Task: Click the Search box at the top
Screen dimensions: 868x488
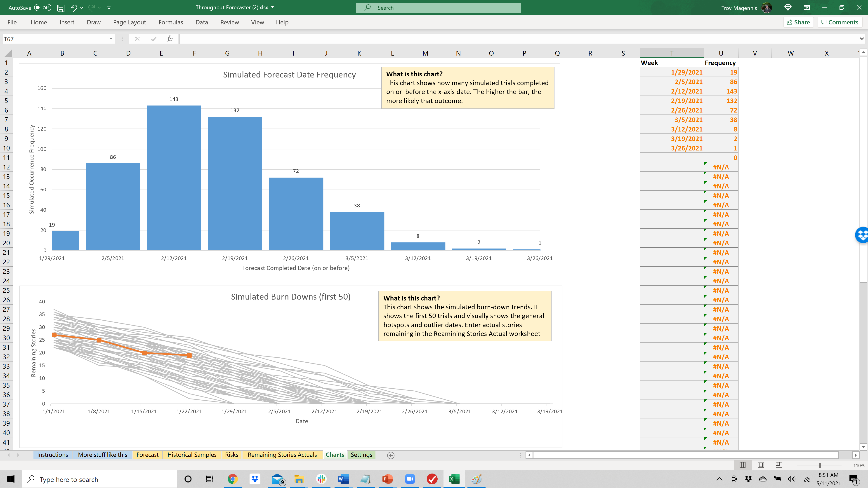Action: pos(438,7)
